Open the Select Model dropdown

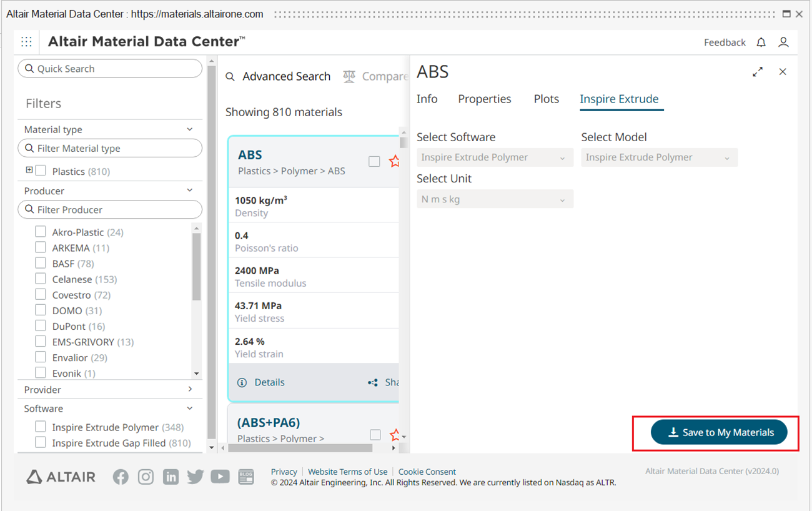(x=659, y=157)
